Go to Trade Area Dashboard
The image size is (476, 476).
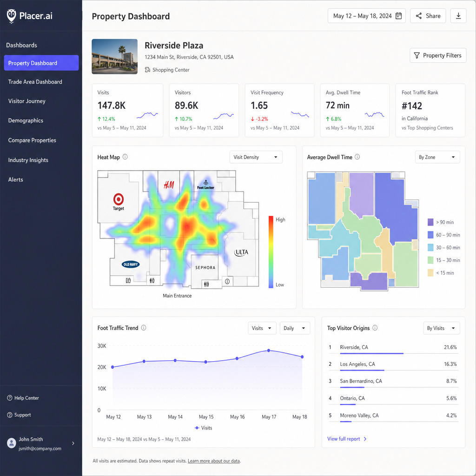click(x=35, y=82)
